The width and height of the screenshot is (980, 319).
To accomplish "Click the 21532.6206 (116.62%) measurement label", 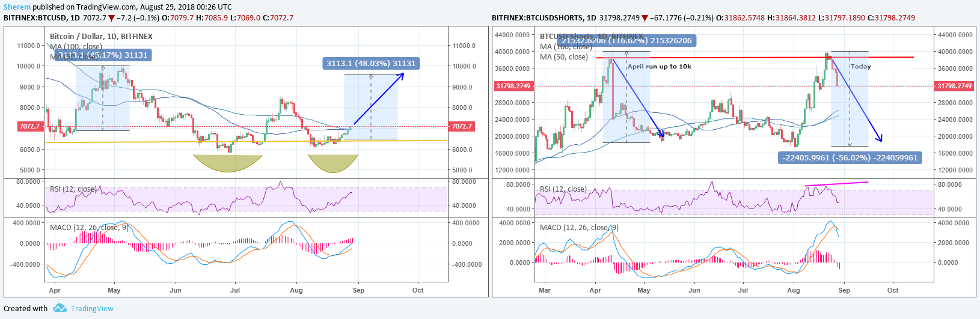I will pos(627,40).
